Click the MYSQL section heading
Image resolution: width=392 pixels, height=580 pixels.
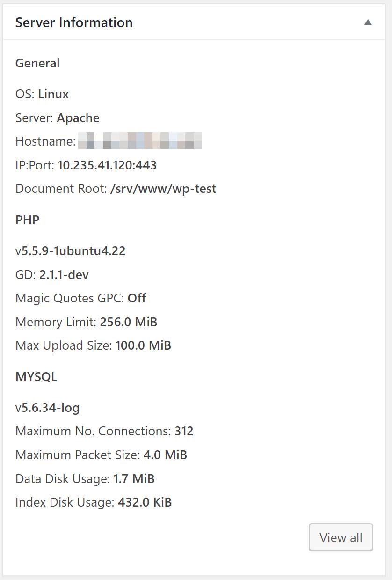(x=36, y=377)
